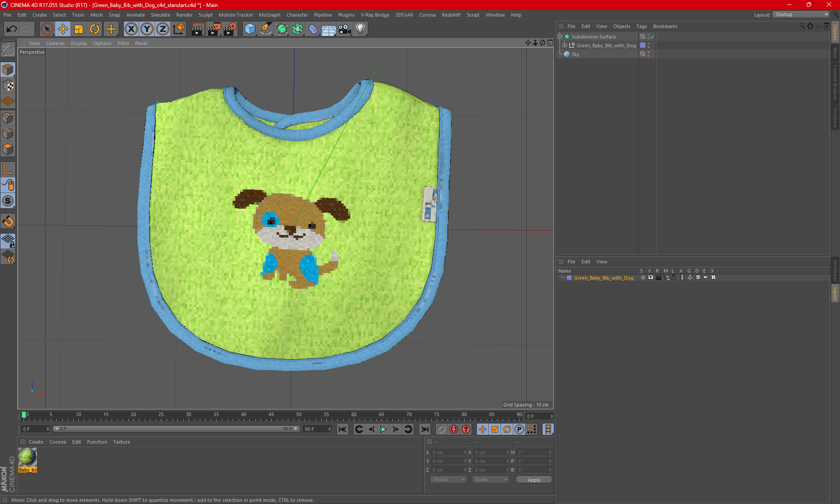Click the Magnet tool icon
The image size is (840, 504).
[x=8, y=221]
